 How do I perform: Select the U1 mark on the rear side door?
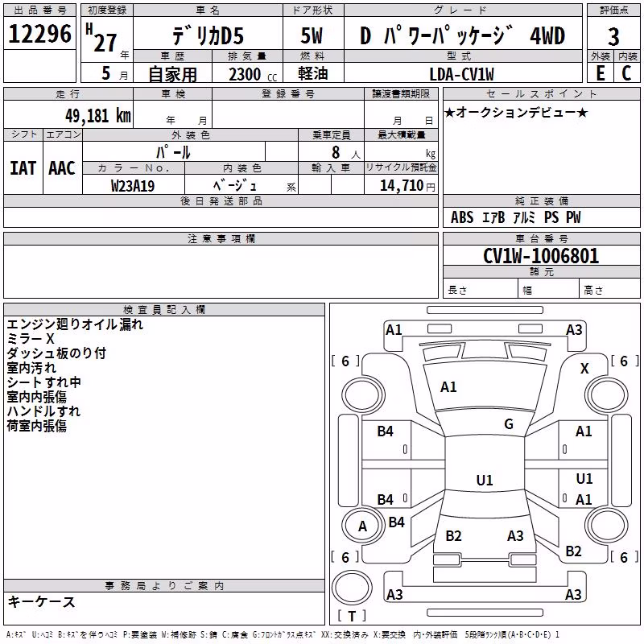click(584, 478)
